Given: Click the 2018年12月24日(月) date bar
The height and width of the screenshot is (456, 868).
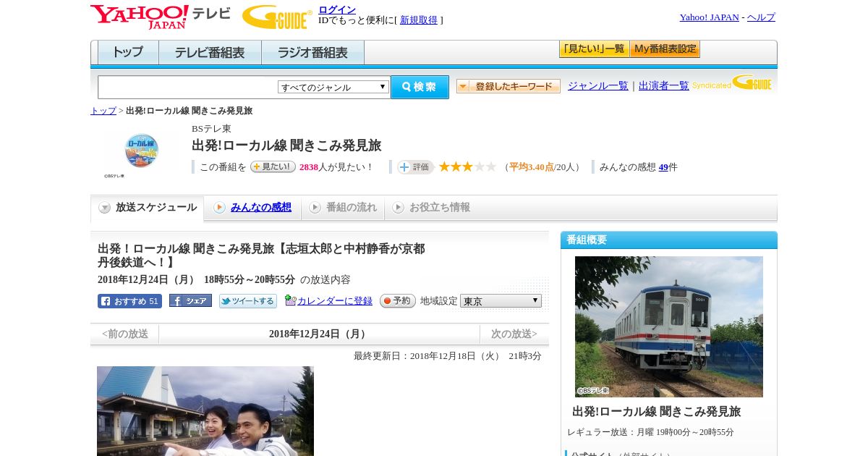Looking at the screenshot, I should point(319,334).
